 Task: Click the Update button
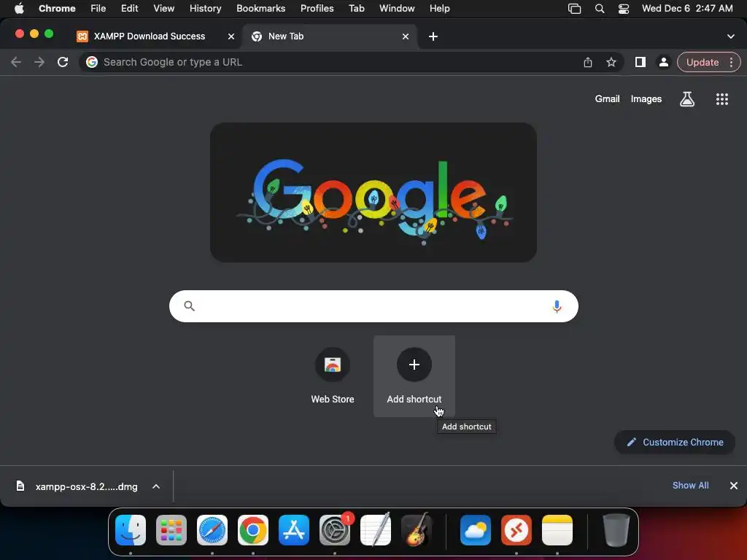(x=703, y=62)
